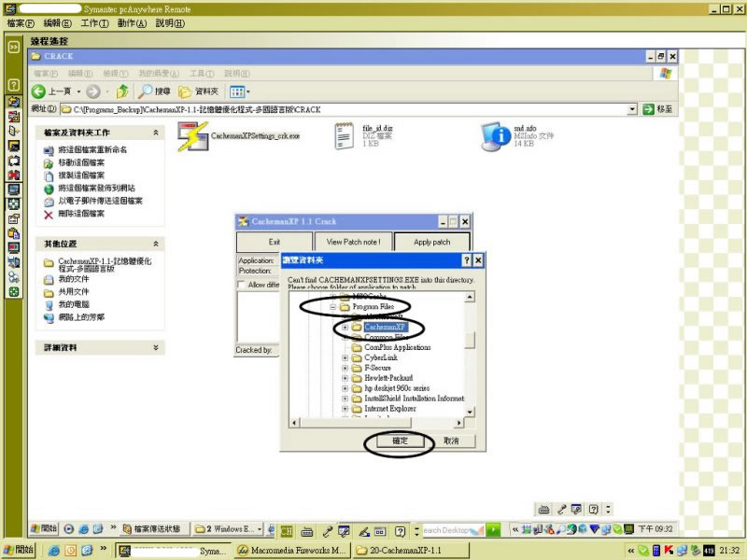
Task: Click the folder tree's vertical scroll thumb
Action: pyautogui.click(x=470, y=341)
